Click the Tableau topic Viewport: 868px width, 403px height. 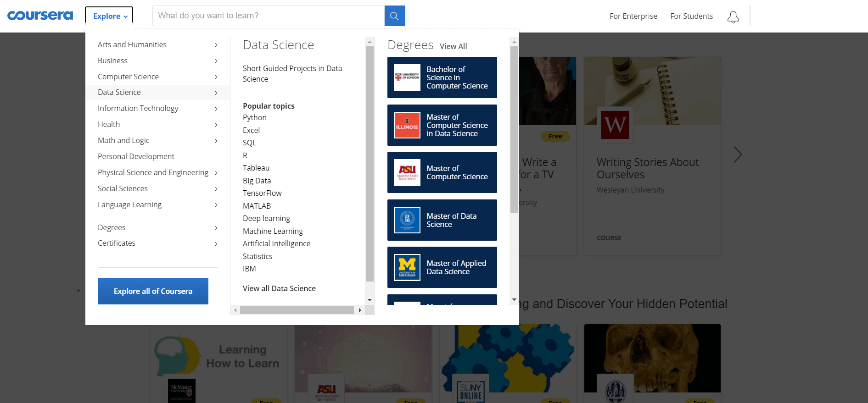256,168
